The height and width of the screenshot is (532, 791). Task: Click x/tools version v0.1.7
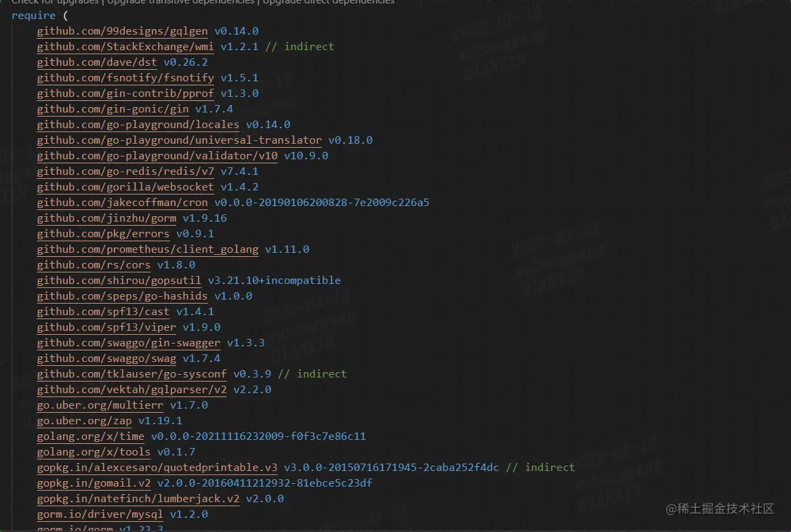click(176, 453)
